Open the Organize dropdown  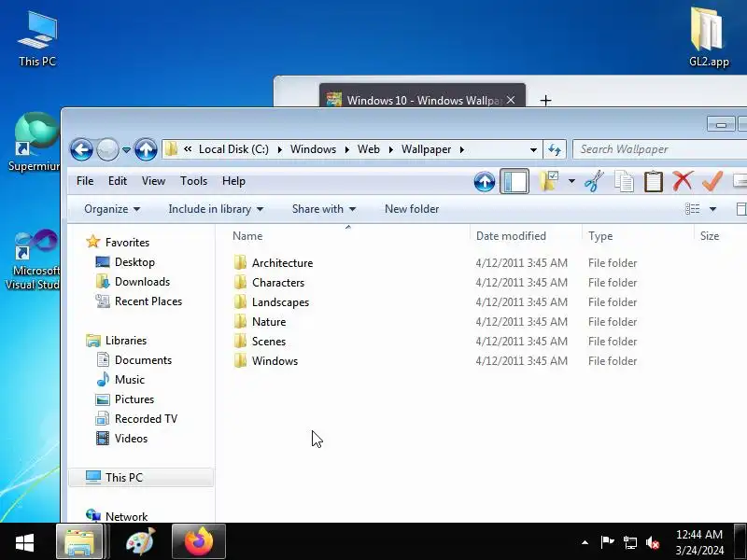(112, 209)
